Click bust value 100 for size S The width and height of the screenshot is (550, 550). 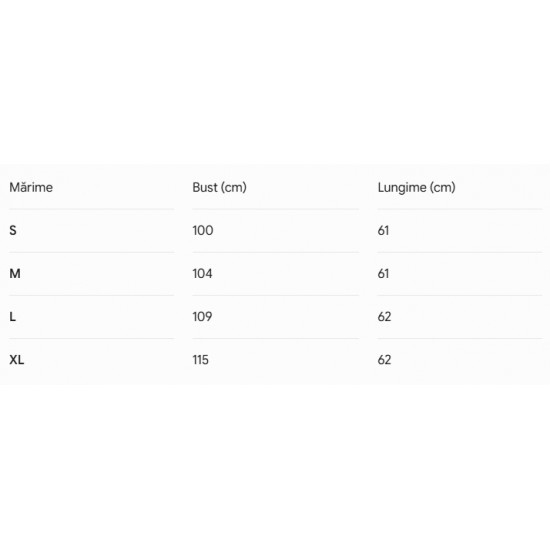pos(203,230)
